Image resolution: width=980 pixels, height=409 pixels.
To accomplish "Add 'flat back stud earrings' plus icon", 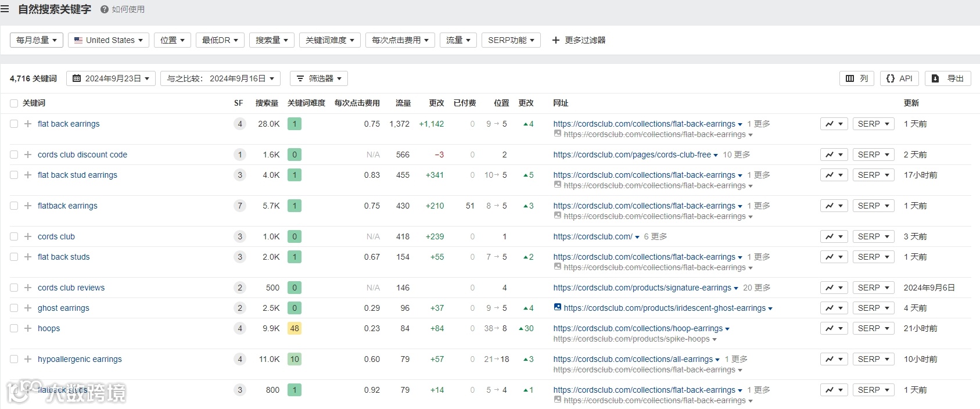I will point(28,175).
